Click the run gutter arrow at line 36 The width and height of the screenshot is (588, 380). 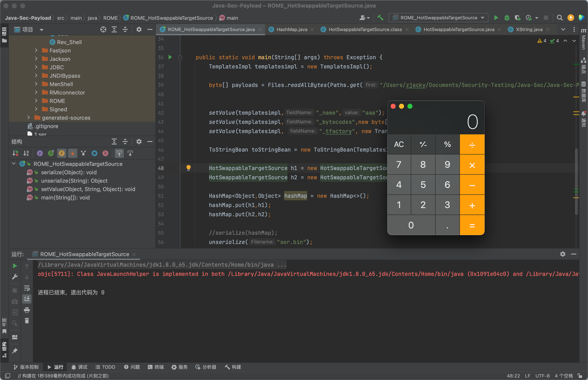(170, 57)
